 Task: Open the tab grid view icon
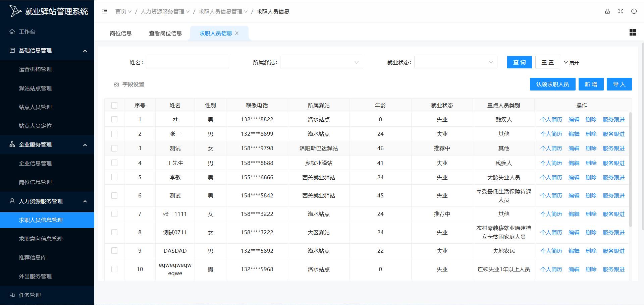point(633,33)
